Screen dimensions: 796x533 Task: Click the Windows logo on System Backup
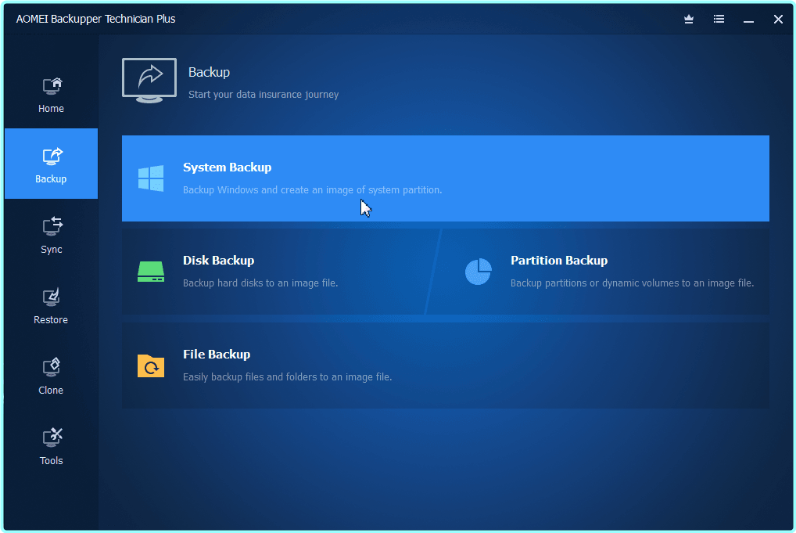tap(151, 178)
